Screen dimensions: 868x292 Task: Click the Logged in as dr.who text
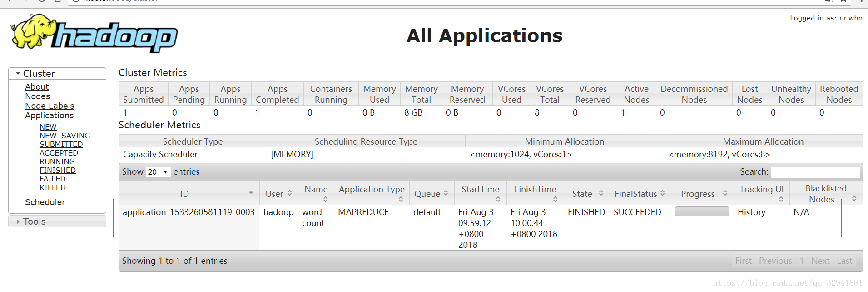click(826, 18)
